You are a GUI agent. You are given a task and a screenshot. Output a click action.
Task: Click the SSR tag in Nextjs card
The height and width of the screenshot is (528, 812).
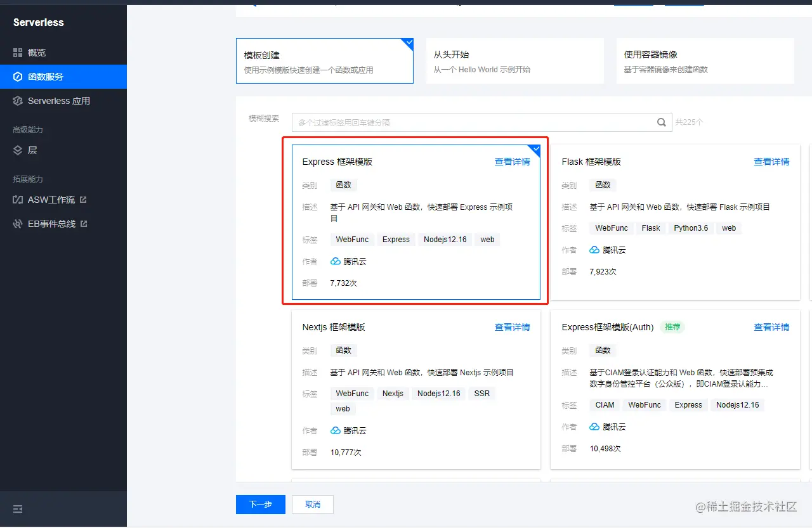[482, 394]
